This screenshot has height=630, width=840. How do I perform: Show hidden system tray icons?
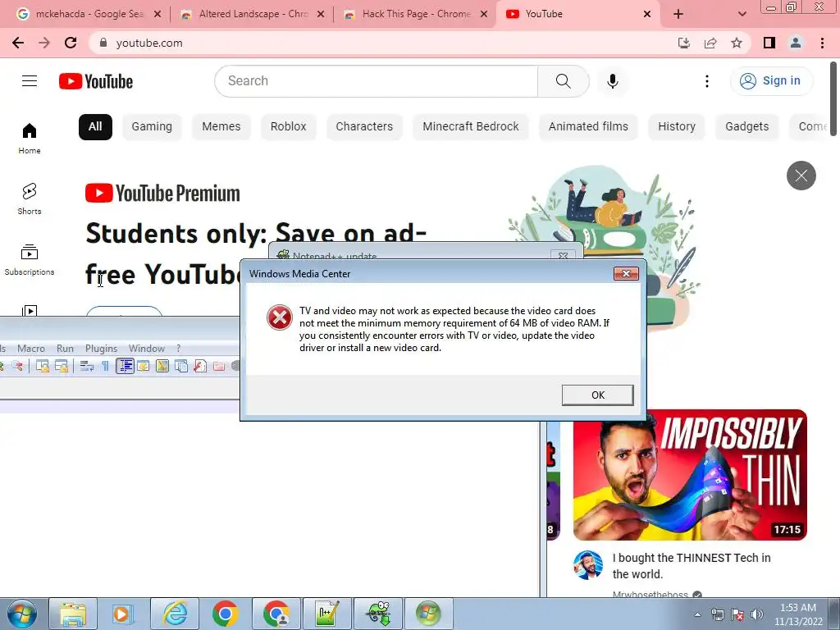(697, 614)
